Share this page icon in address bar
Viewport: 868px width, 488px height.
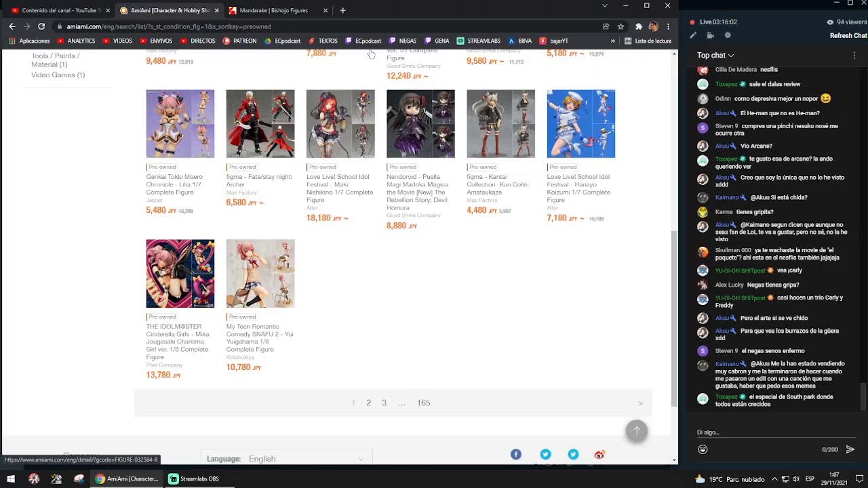pos(606,26)
